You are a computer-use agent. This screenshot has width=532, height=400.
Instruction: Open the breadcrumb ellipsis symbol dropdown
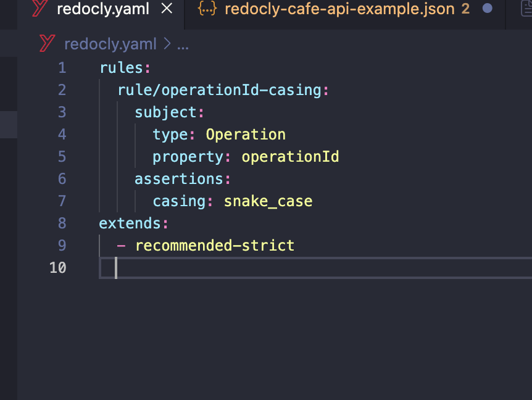coord(183,44)
